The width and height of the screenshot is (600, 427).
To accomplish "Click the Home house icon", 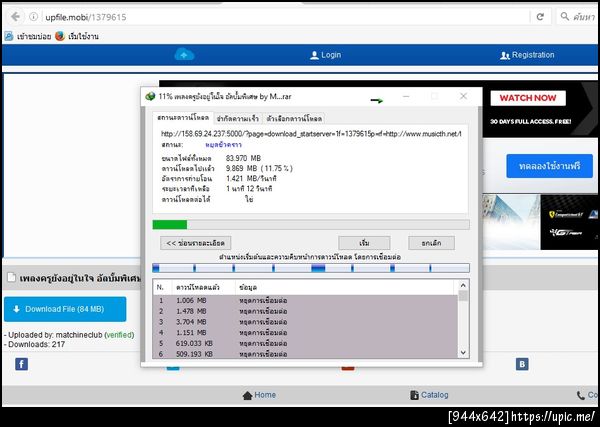I will tap(248, 395).
